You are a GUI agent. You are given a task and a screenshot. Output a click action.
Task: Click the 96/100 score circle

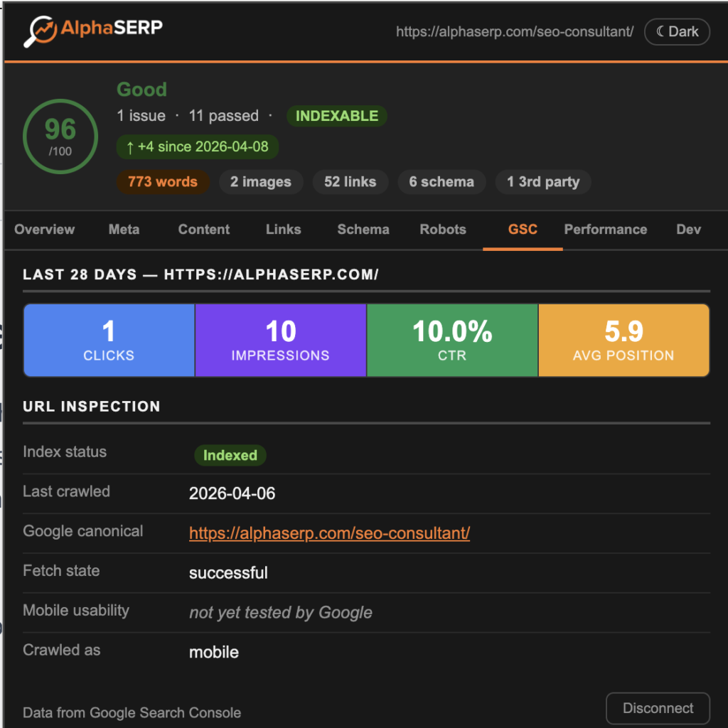coord(60,136)
